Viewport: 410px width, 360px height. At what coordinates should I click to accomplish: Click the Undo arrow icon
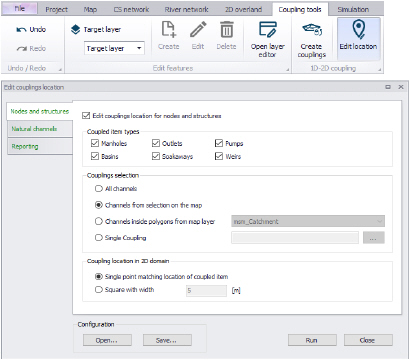(21, 30)
